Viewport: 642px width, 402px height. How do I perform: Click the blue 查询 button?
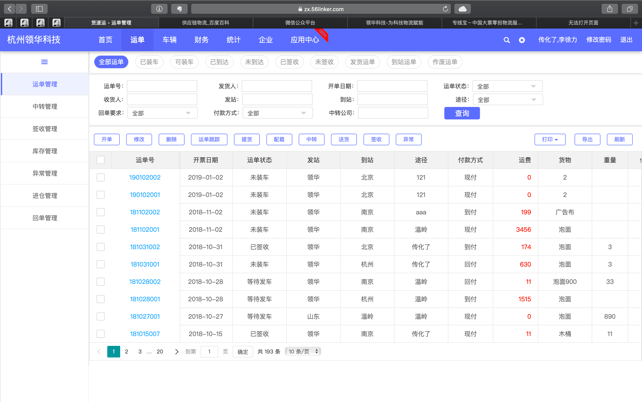[461, 113]
